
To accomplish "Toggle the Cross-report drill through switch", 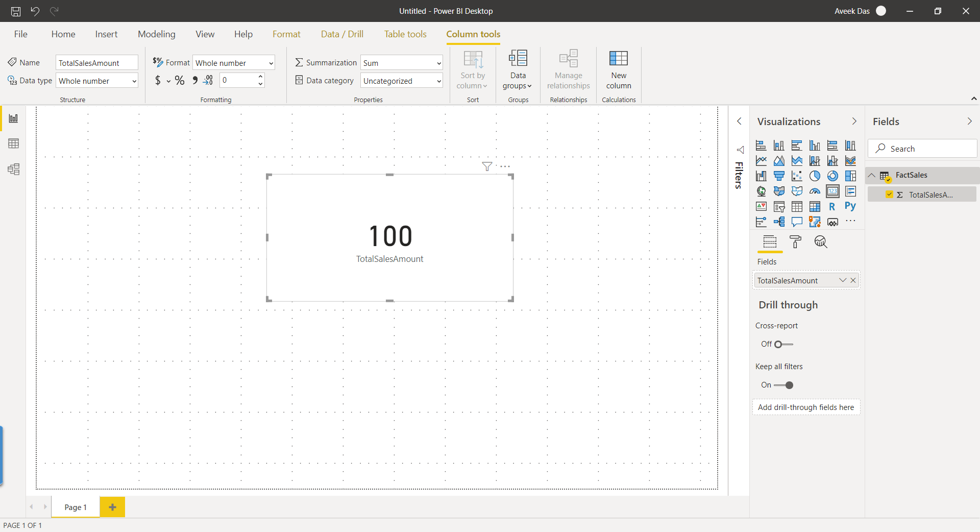I will click(783, 345).
